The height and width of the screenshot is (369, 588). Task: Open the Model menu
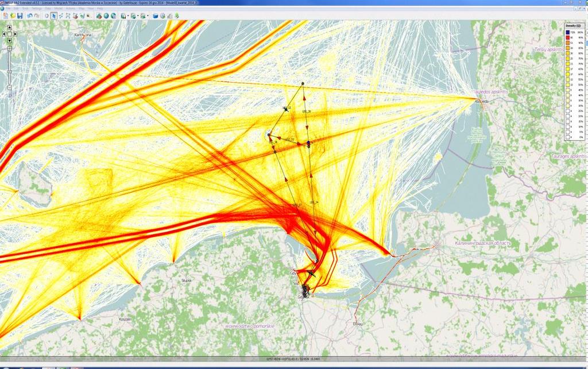click(x=59, y=8)
